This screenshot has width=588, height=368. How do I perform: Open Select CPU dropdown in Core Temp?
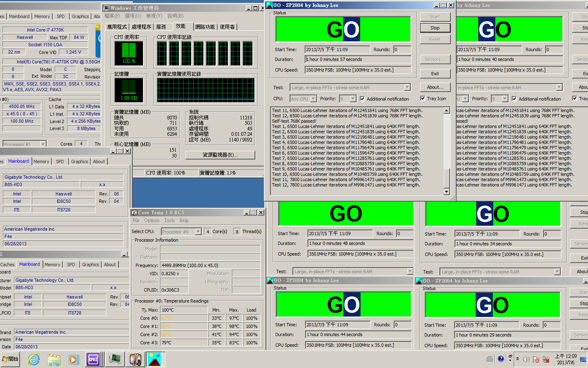click(198, 232)
